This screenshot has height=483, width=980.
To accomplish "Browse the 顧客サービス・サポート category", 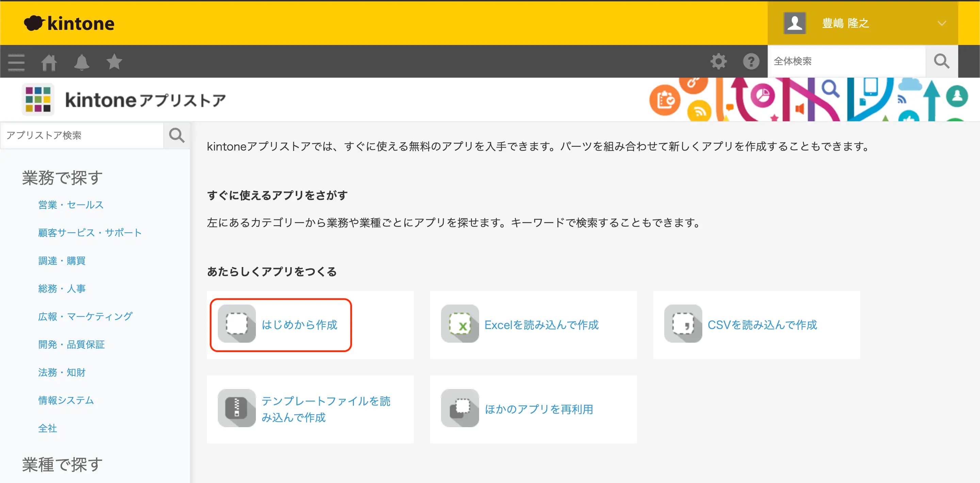I will coord(90,233).
